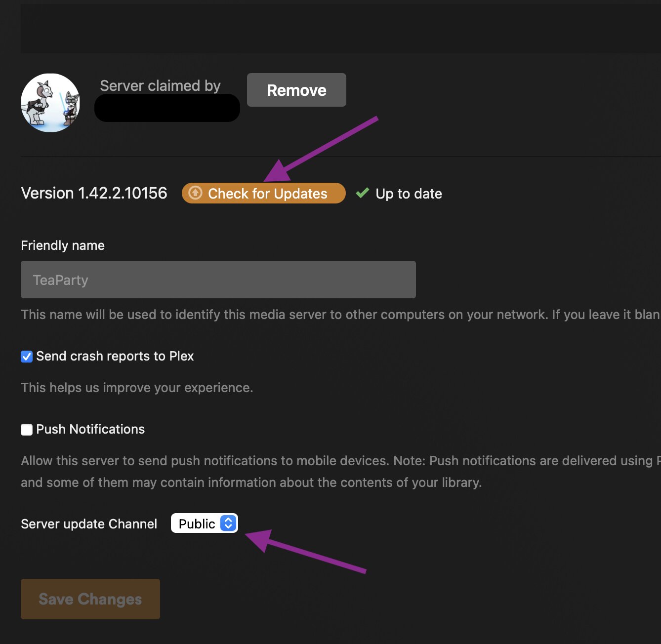The height and width of the screenshot is (644, 661).
Task: Edit the Friendly name field TeaParty
Action: [218, 280]
